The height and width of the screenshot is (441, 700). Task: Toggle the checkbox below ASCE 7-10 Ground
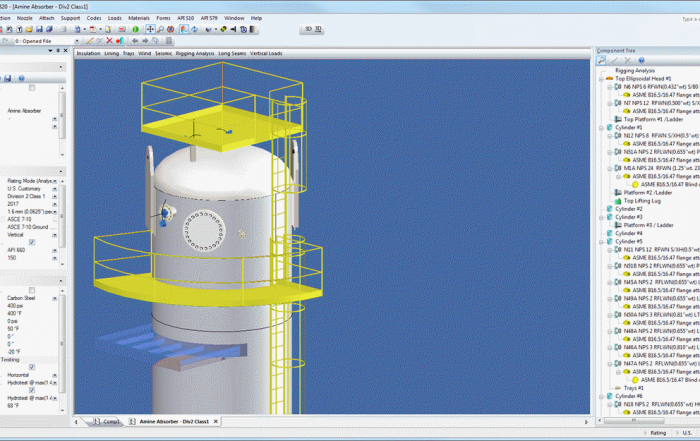32,242
